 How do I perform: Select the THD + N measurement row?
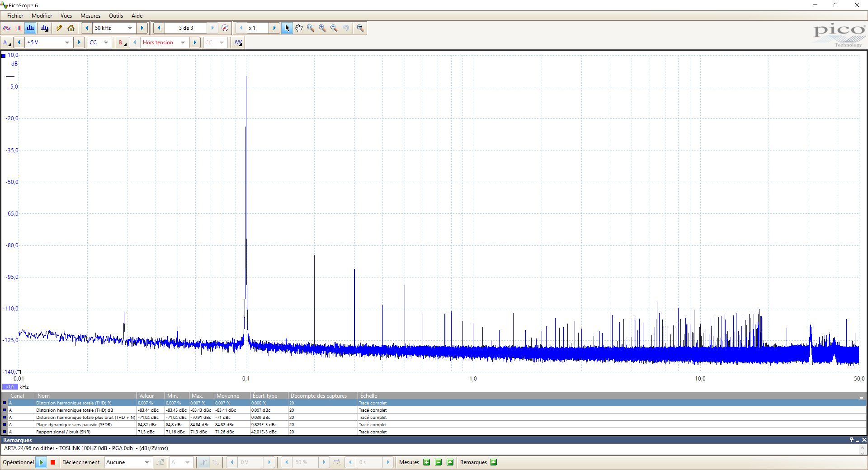(x=434, y=418)
